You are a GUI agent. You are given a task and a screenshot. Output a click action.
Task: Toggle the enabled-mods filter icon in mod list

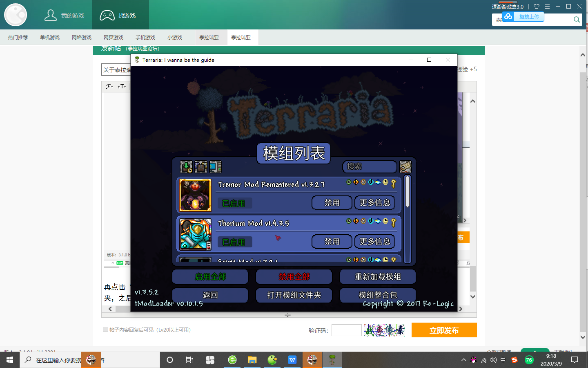click(186, 166)
